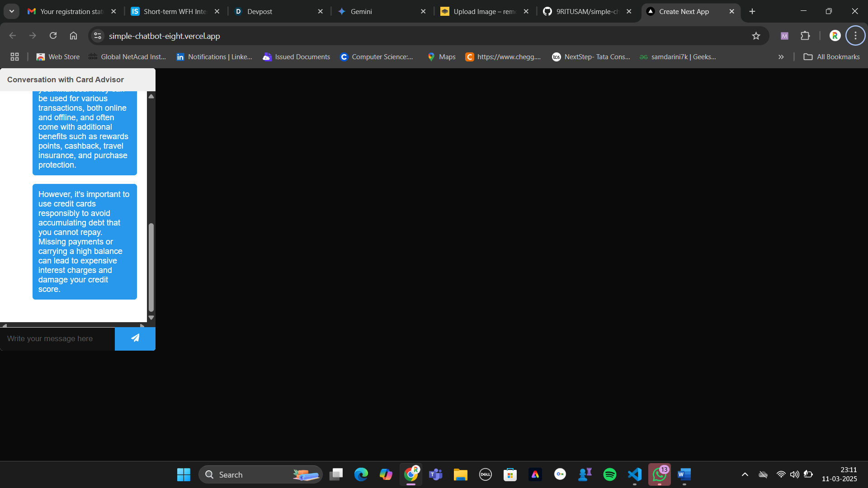Go to browser home page
The image size is (868, 488).
click(73, 36)
